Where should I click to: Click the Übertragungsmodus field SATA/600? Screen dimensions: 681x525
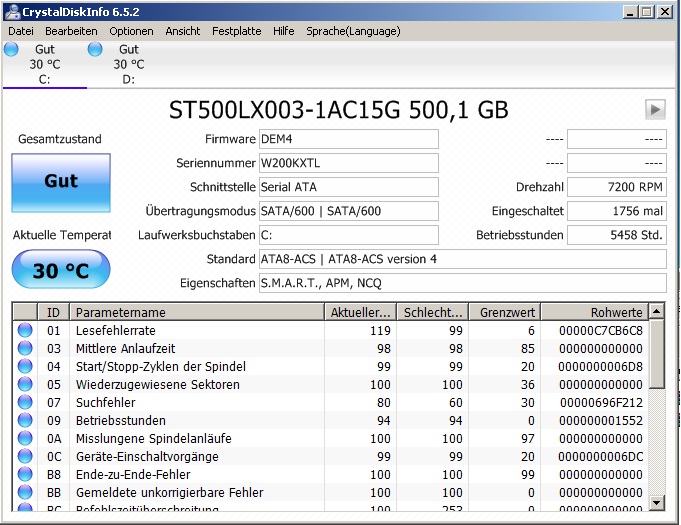[x=349, y=211]
